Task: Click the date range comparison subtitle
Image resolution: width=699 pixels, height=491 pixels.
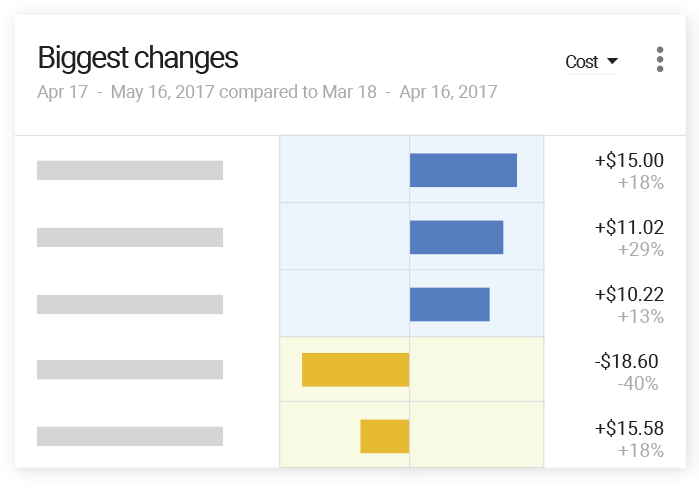Action: click(x=267, y=93)
